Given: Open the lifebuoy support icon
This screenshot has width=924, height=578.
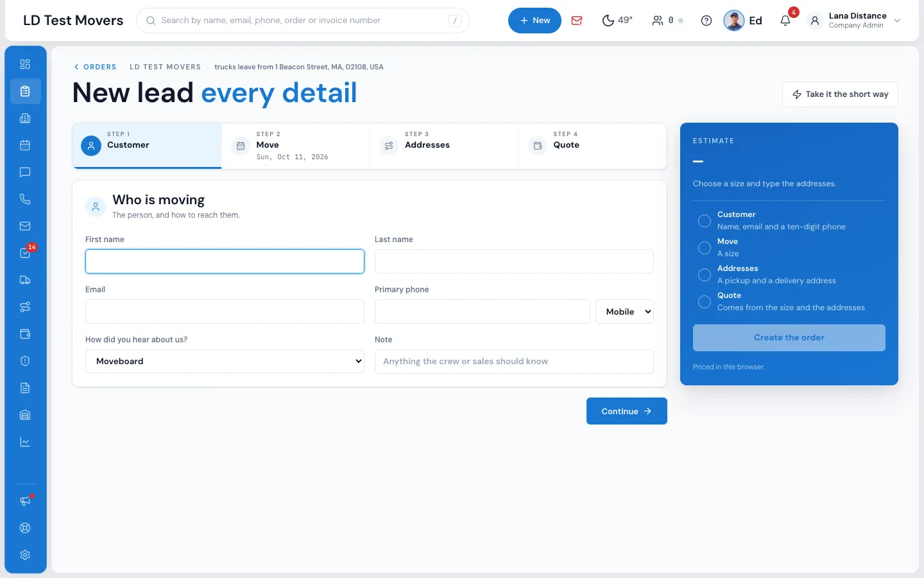Looking at the screenshot, I should pos(25,528).
